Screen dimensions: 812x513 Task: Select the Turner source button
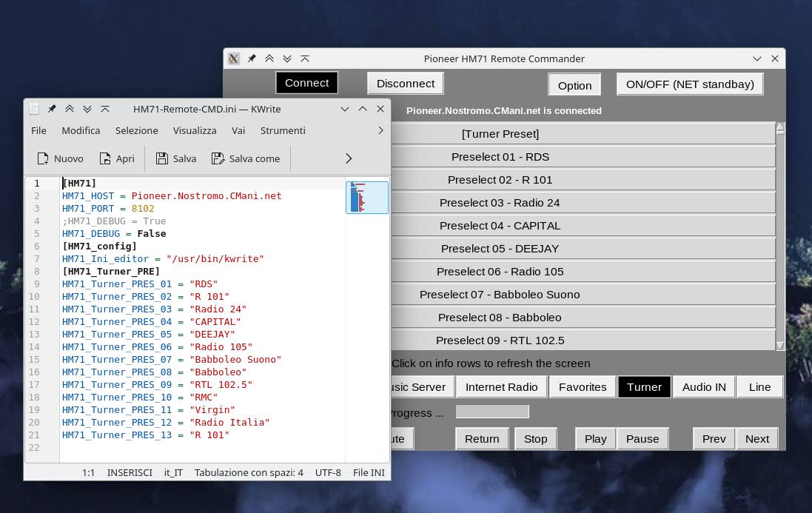tap(644, 387)
